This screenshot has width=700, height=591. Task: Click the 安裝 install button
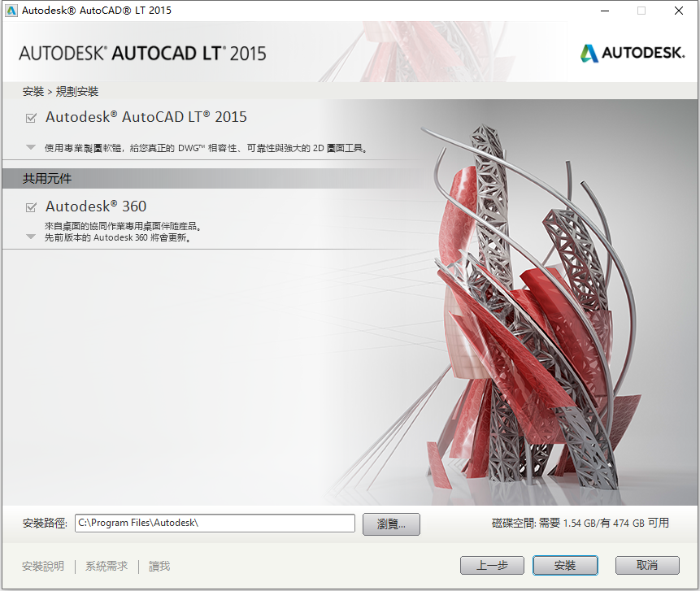[565, 566]
